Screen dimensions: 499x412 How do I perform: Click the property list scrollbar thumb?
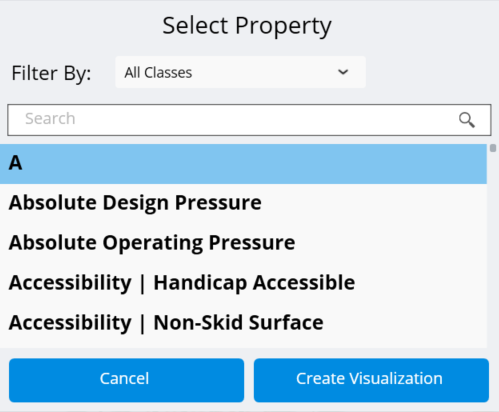pos(493,148)
